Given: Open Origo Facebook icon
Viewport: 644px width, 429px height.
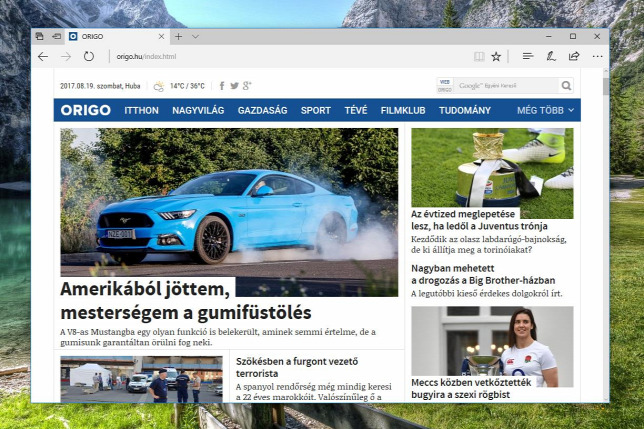Looking at the screenshot, I should (x=222, y=86).
